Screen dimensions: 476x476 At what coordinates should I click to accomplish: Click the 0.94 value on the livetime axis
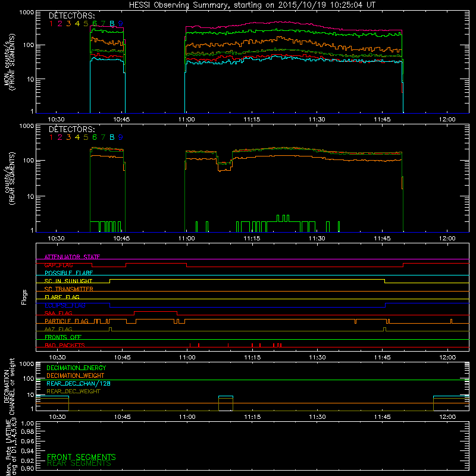coord(27,450)
